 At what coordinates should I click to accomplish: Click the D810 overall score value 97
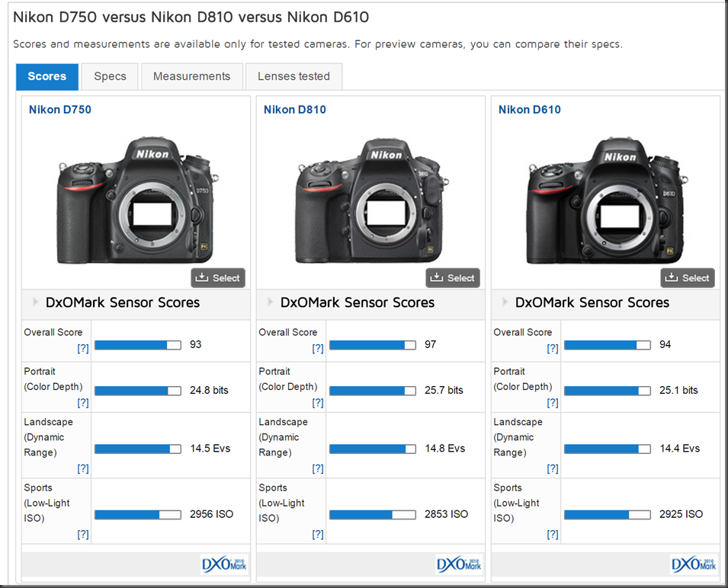pos(431,344)
